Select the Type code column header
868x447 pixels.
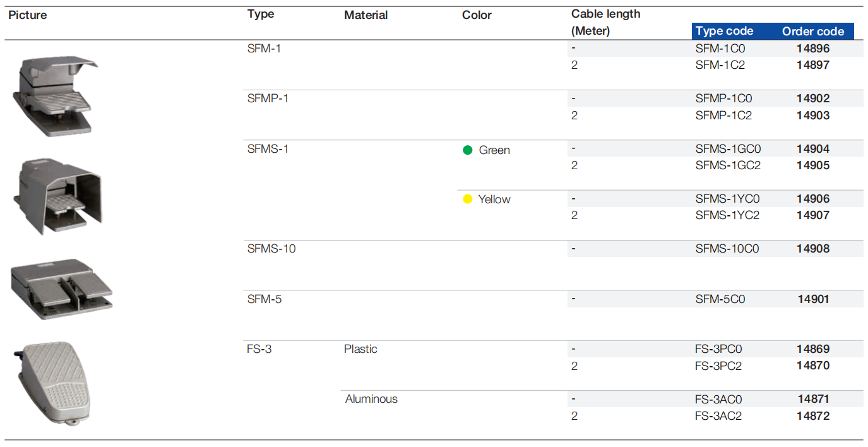tap(724, 31)
